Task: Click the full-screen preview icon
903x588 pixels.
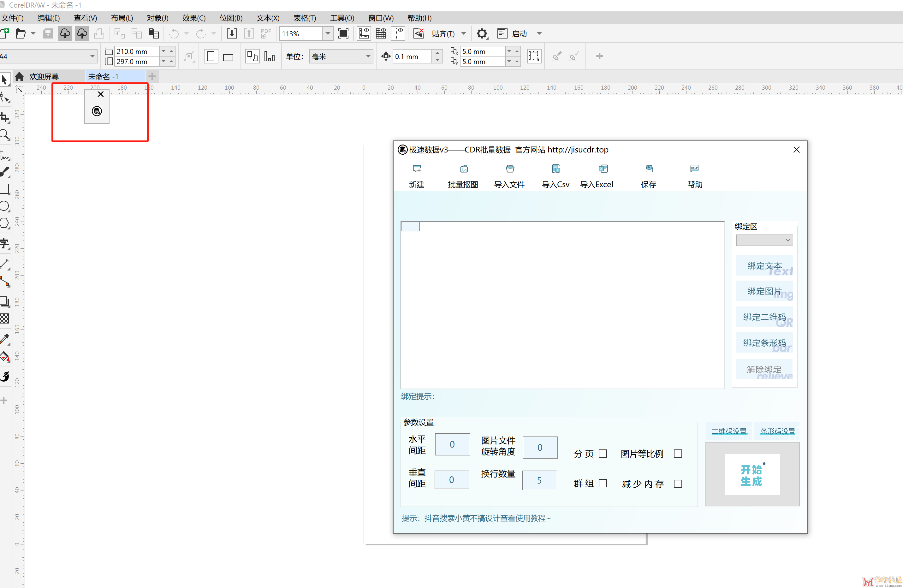Action: point(343,34)
